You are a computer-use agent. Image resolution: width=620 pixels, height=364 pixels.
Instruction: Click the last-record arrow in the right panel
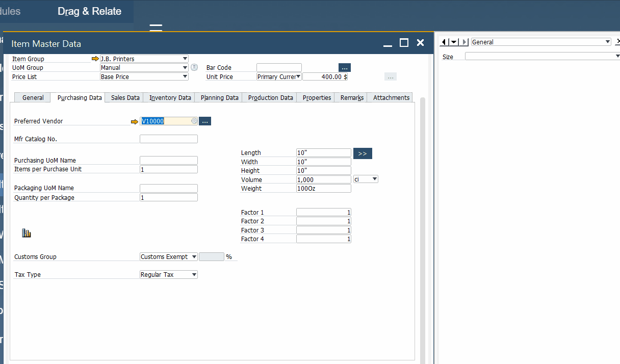(463, 42)
